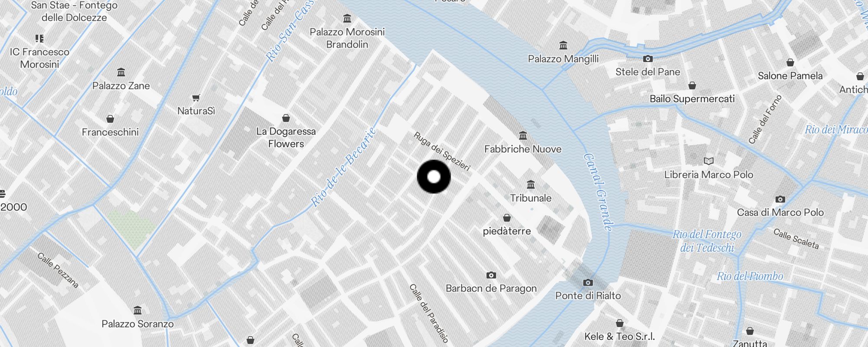Image resolution: width=868 pixels, height=347 pixels.
Task: Click the Stele del Pane camera icon
Action: tap(648, 59)
